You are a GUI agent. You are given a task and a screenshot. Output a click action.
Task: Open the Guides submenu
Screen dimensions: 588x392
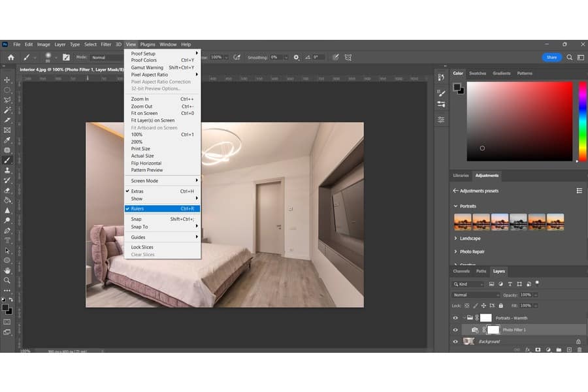pyautogui.click(x=163, y=237)
